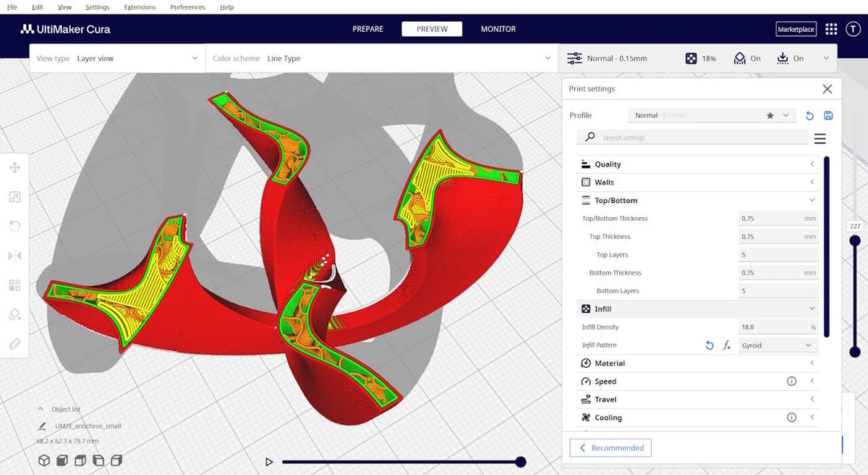868x475 pixels.
Task: Switch to right side view cube icon
Action: pos(116,460)
